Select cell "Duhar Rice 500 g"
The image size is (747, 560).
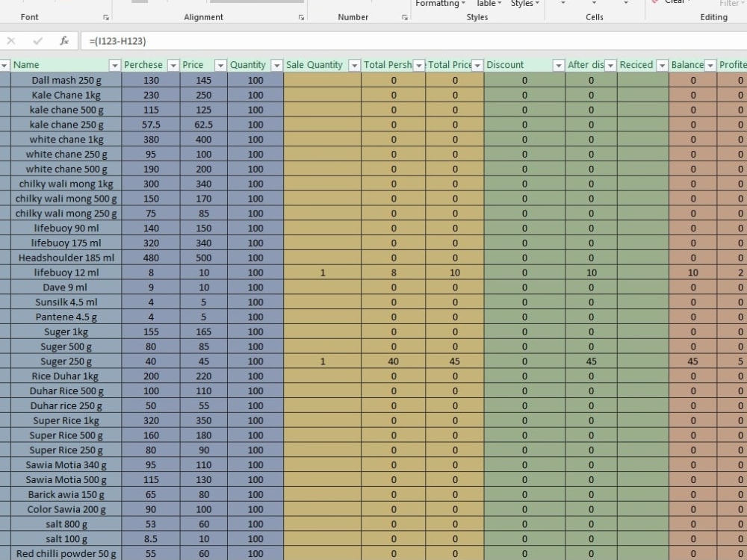66,391
